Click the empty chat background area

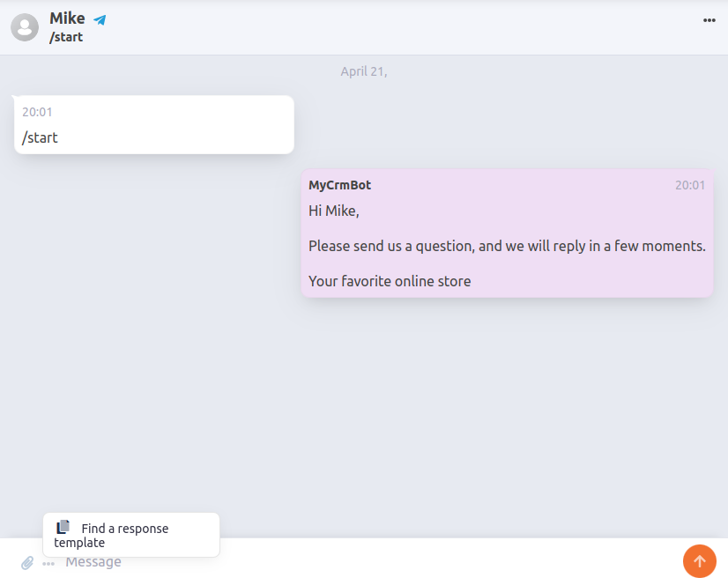353,405
